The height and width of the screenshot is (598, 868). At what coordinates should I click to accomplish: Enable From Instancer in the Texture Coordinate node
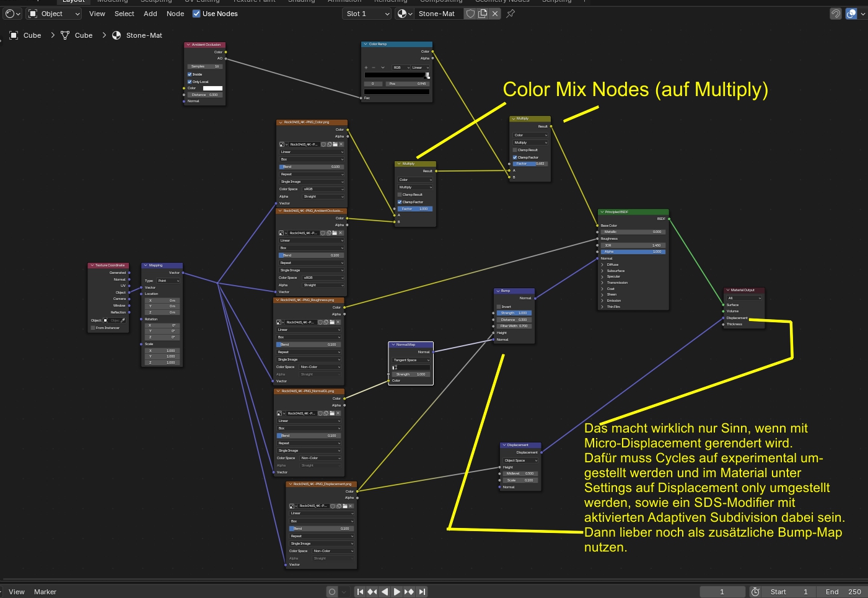(93, 328)
